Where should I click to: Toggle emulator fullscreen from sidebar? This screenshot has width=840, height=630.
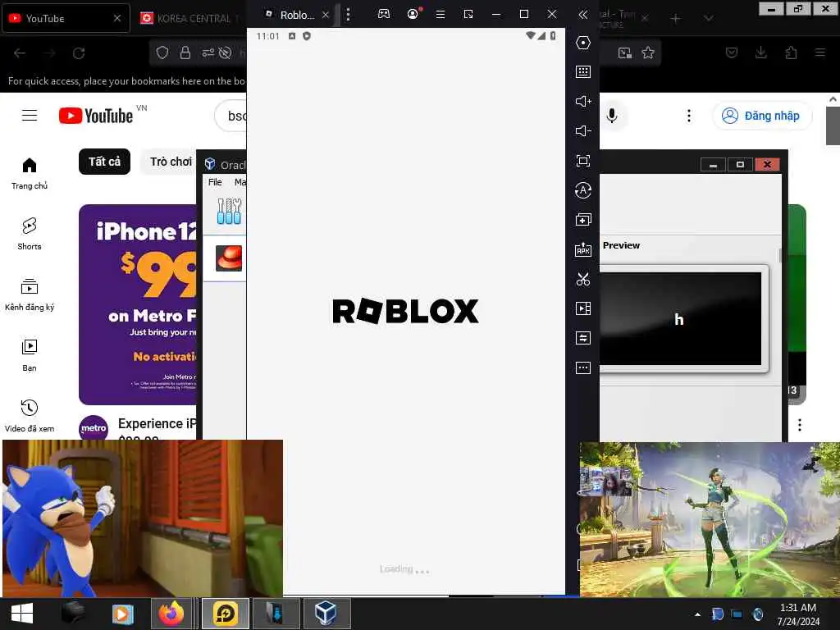click(583, 161)
